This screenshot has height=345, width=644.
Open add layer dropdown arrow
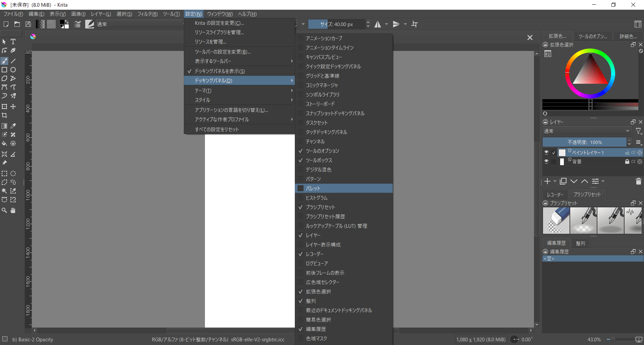pyautogui.click(x=555, y=181)
